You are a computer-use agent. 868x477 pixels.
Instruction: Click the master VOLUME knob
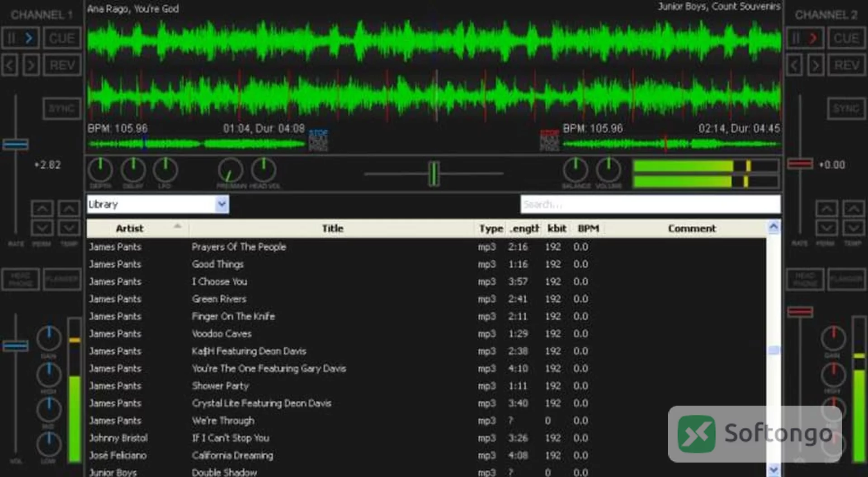[609, 170]
